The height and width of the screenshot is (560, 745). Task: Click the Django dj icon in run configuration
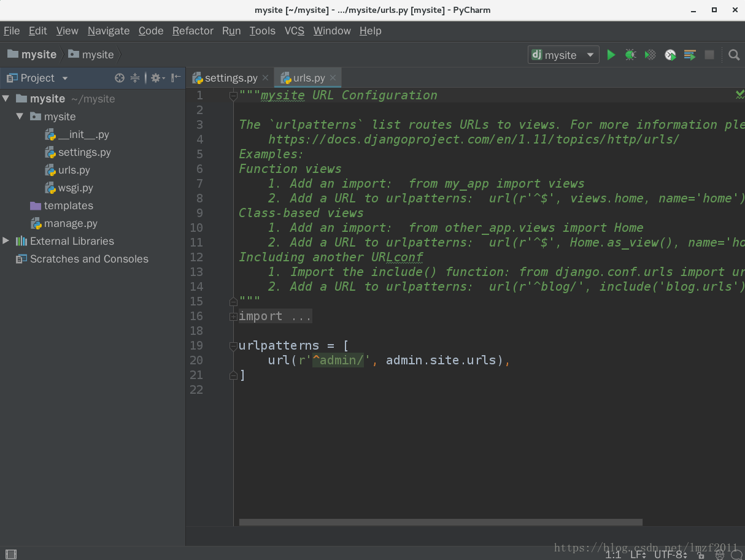(x=537, y=55)
